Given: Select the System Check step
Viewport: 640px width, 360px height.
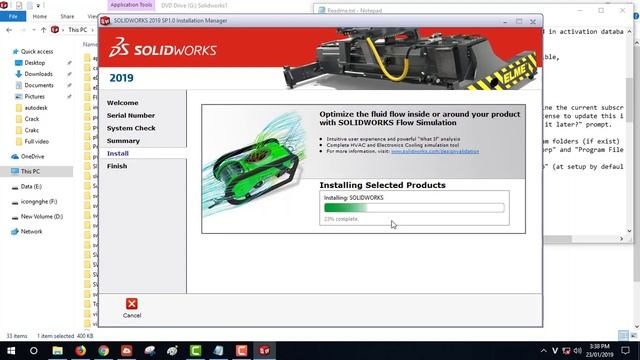Looking at the screenshot, I should 131,128.
